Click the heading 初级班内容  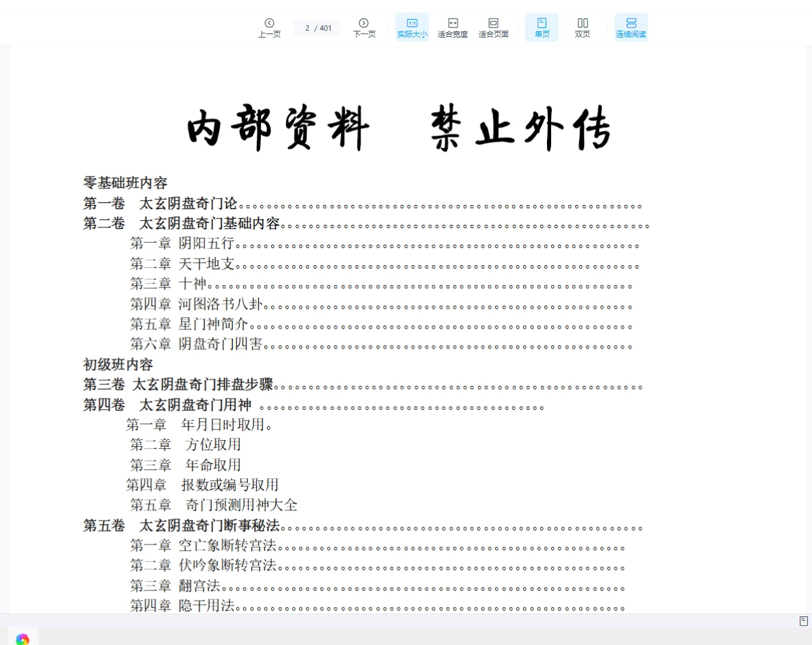pos(118,365)
